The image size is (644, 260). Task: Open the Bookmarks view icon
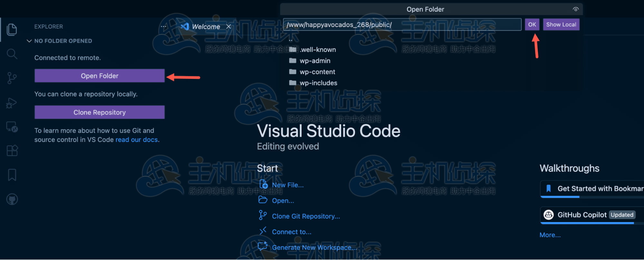(x=12, y=175)
